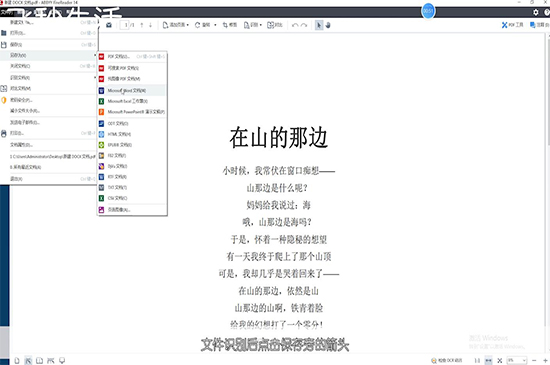Save as Microsoft PowerPoint Presentation
This screenshot has height=365, width=550.
(x=132, y=112)
